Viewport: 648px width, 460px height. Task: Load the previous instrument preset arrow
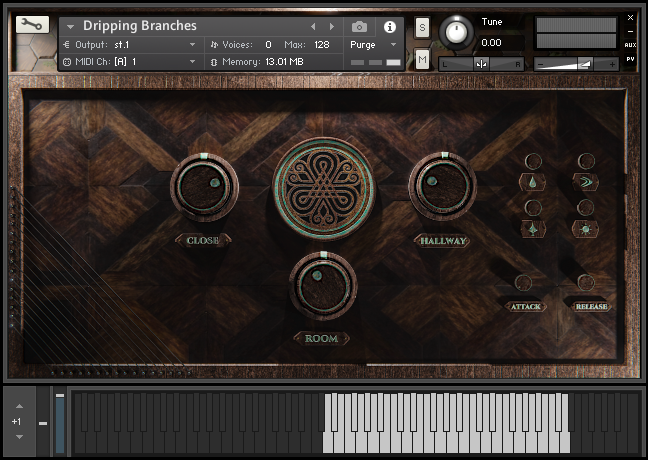[313, 26]
